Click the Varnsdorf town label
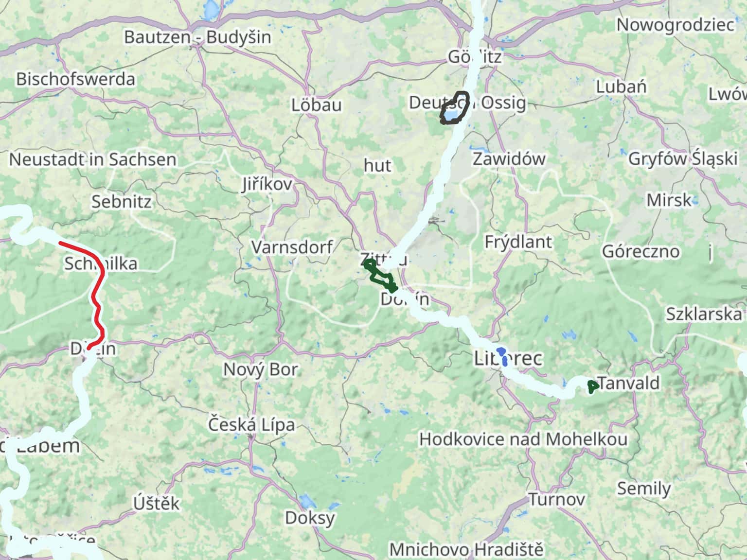The height and width of the screenshot is (560, 747). pyautogui.click(x=292, y=247)
